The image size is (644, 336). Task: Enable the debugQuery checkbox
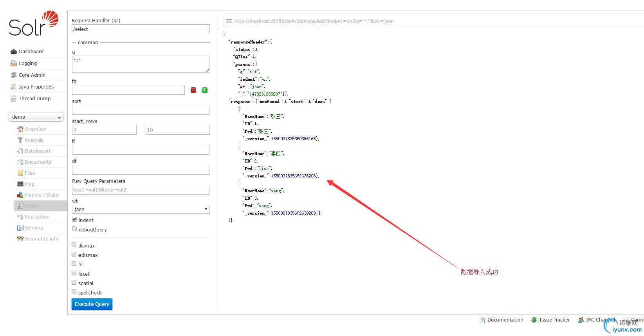click(x=74, y=229)
